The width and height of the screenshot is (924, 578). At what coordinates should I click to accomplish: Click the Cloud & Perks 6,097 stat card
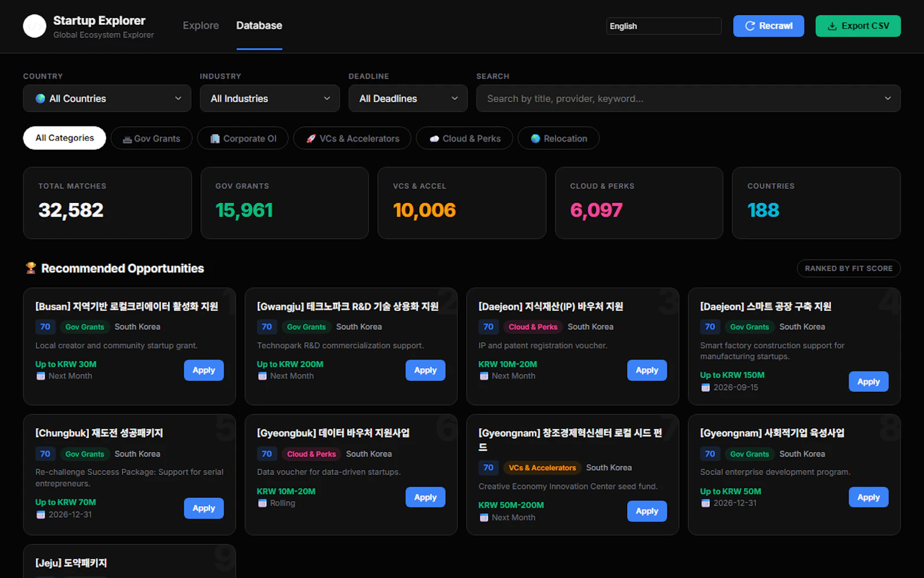pos(639,203)
